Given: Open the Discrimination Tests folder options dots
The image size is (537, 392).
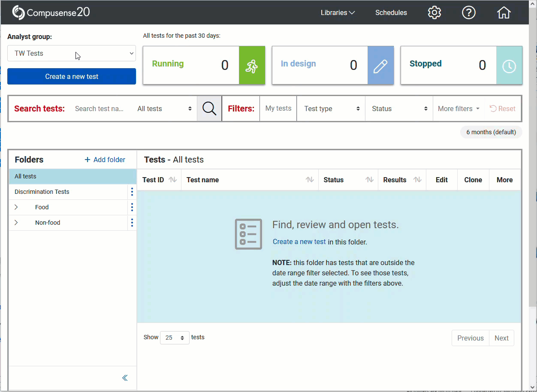Looking at the screenshot, I should pos(132,192).
